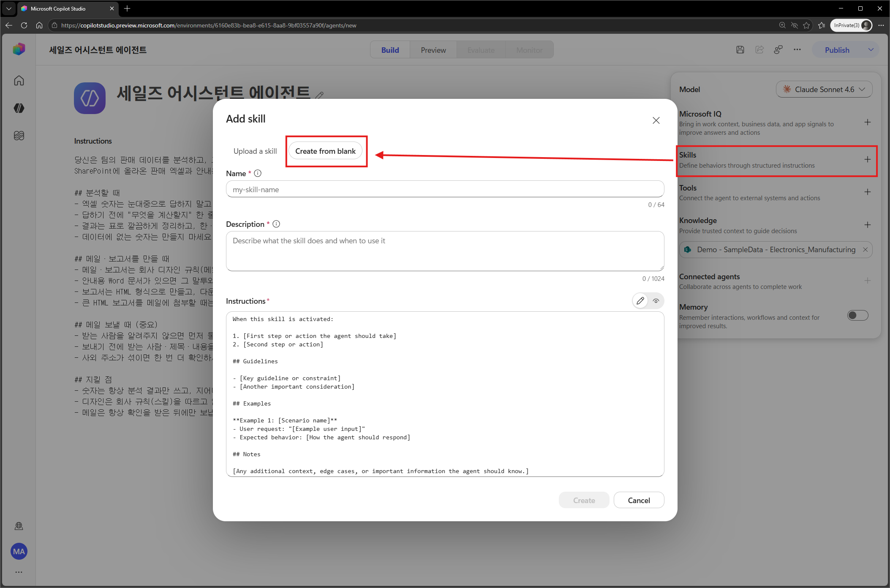
Task: Show info tooltip next to Description
Action: [276, 224]
